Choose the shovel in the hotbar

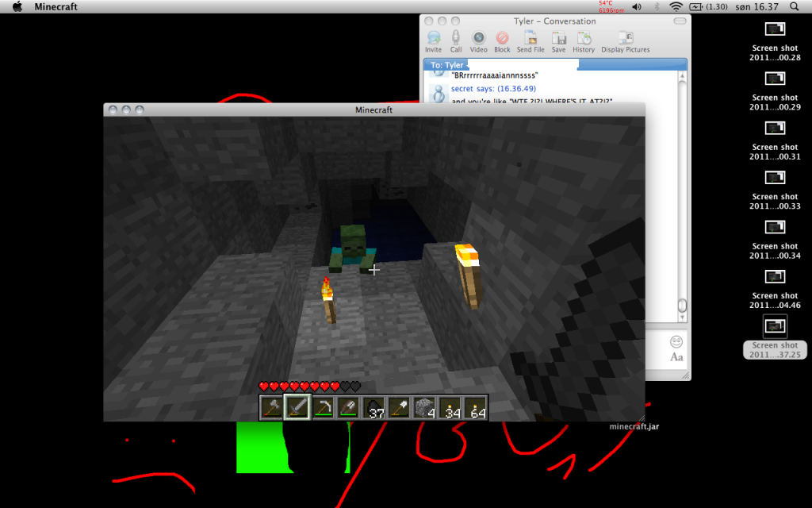pyautogui.click(x=399, y=408)
